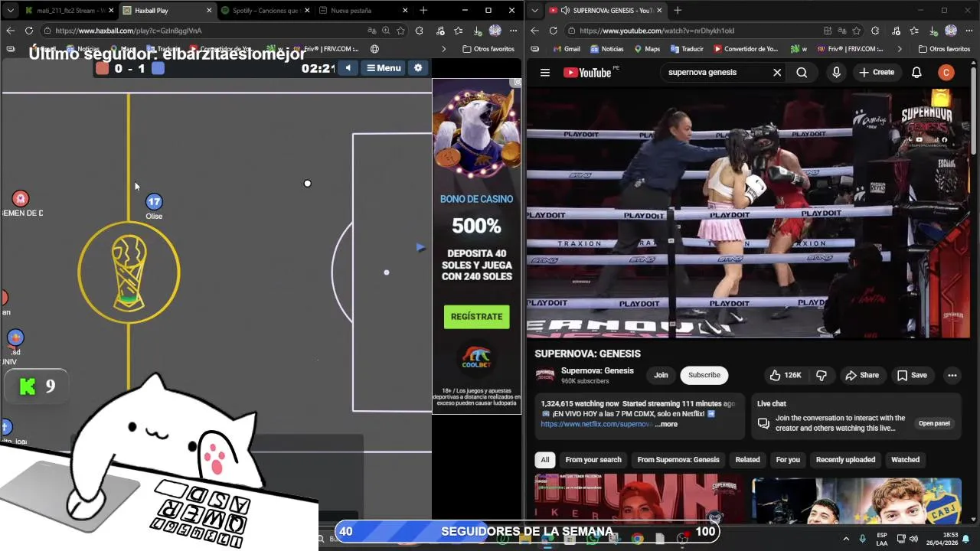Save the video to a playlist
The height and width of the screenshot is (551, 980).
pyautogui.click(x=912, y=375)
